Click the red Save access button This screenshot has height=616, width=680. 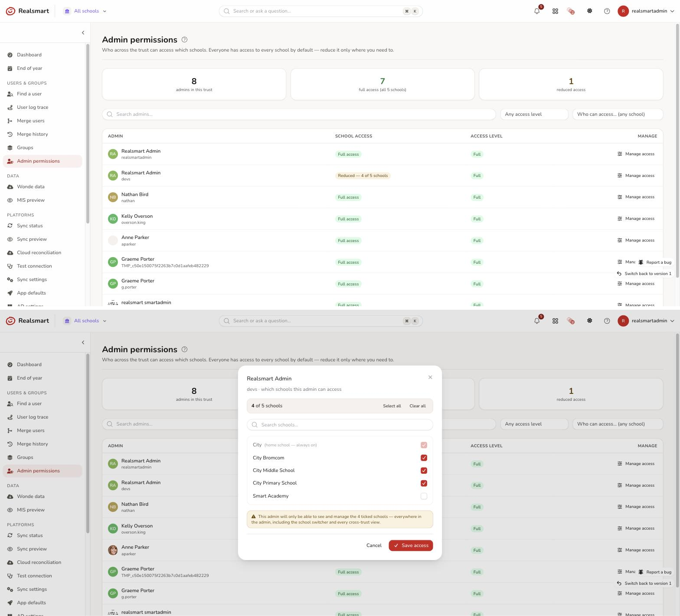coord(411,546)
